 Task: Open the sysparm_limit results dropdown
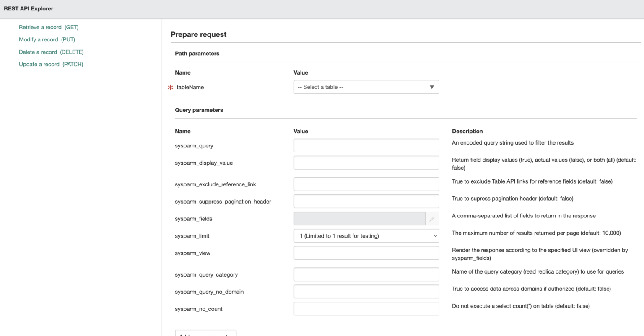[x=366, y=235]
